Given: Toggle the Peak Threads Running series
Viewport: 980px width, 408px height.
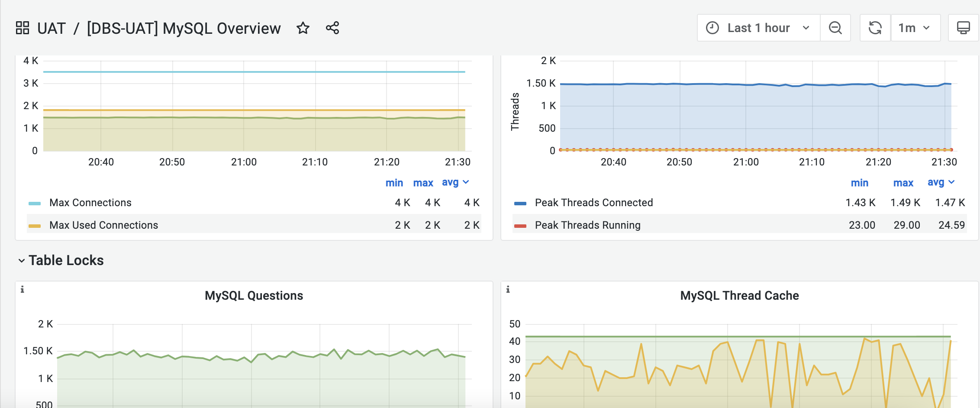Looking at the screenshot, I should [588, 225].
